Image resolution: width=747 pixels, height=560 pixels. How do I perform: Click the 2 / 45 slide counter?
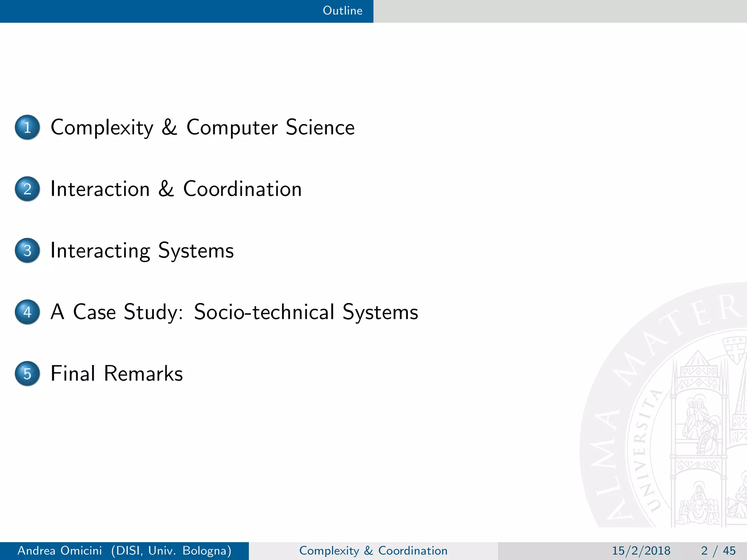(x=718, y=551)
